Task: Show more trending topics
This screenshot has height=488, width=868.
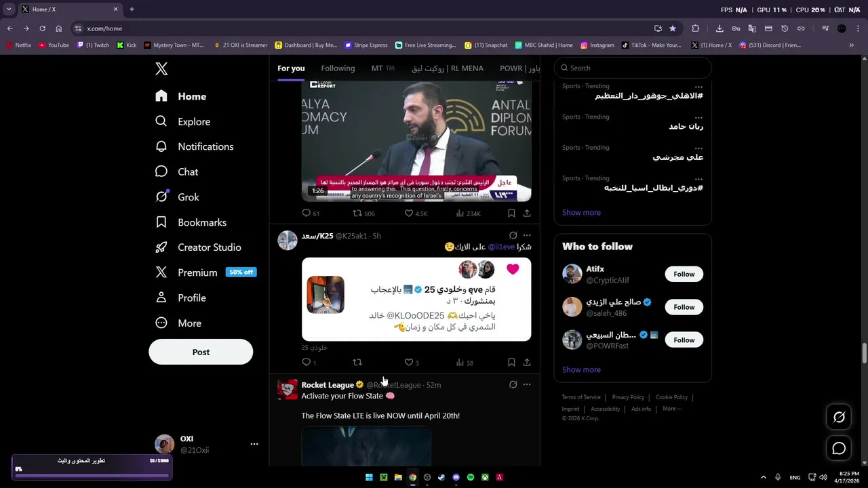Action: click(581, 212)
